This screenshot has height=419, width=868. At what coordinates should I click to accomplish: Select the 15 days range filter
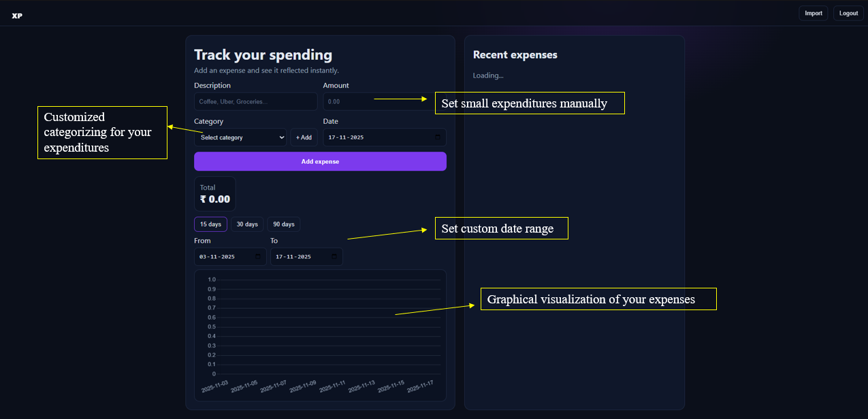coord(210,224)
